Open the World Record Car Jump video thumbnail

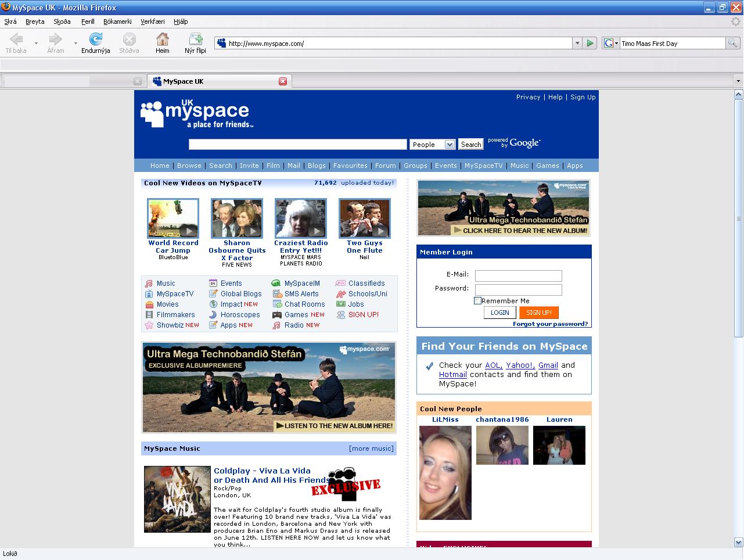(173, 218)
